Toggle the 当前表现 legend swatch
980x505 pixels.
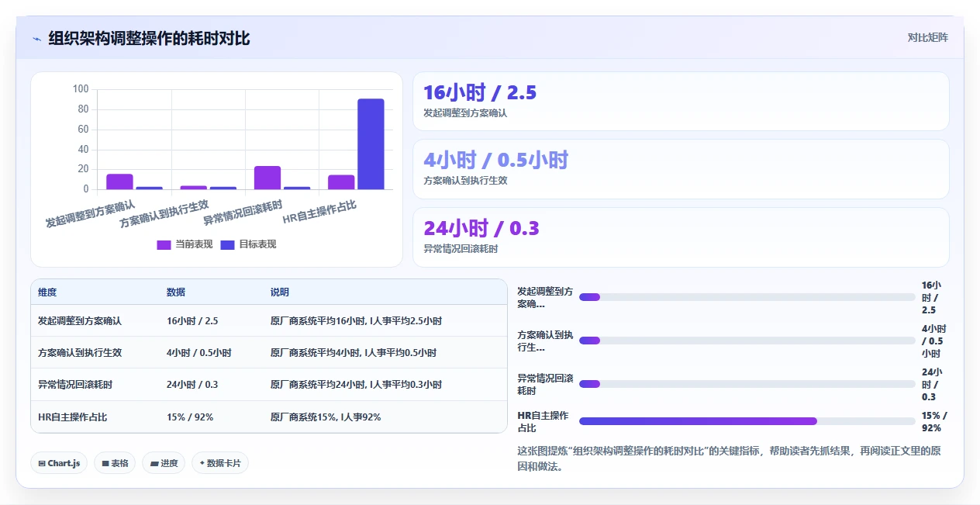coord(164,244)
